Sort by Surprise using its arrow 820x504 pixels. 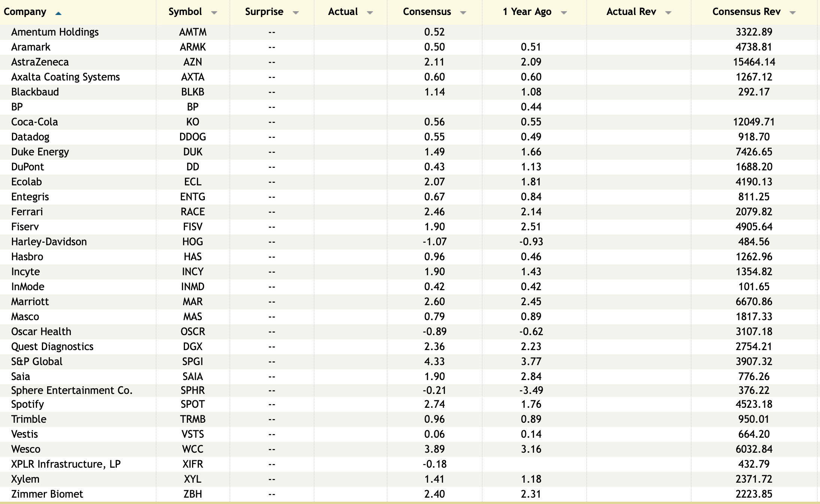(296, 13)
